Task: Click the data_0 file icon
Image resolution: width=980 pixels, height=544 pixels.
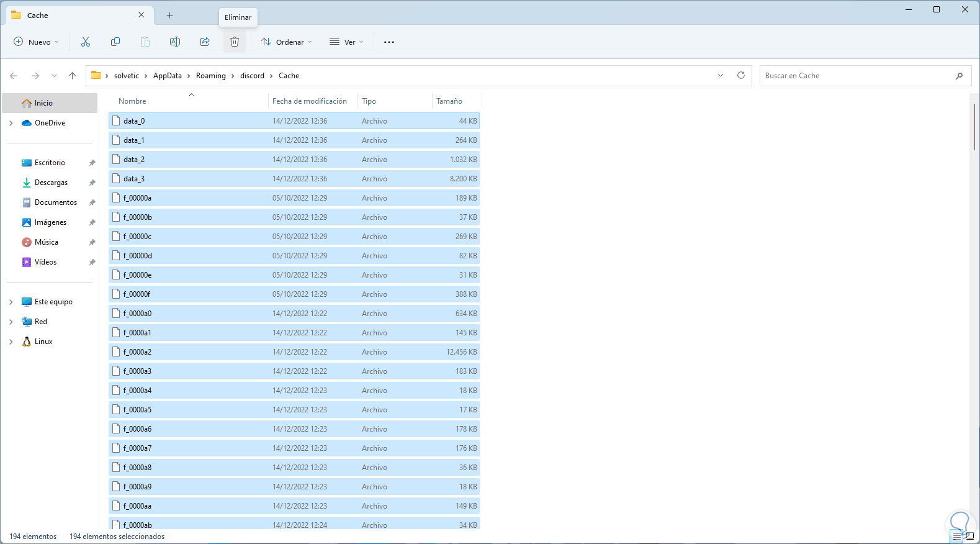Action: click(116, 120)
